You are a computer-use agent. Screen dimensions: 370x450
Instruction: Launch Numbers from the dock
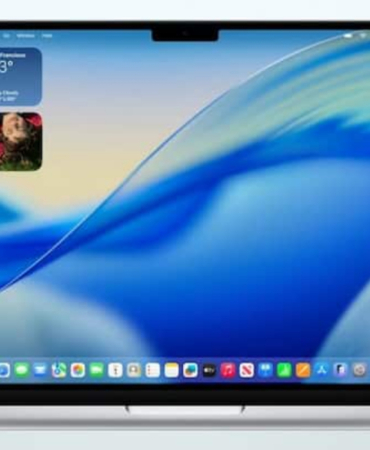point(284,370)
